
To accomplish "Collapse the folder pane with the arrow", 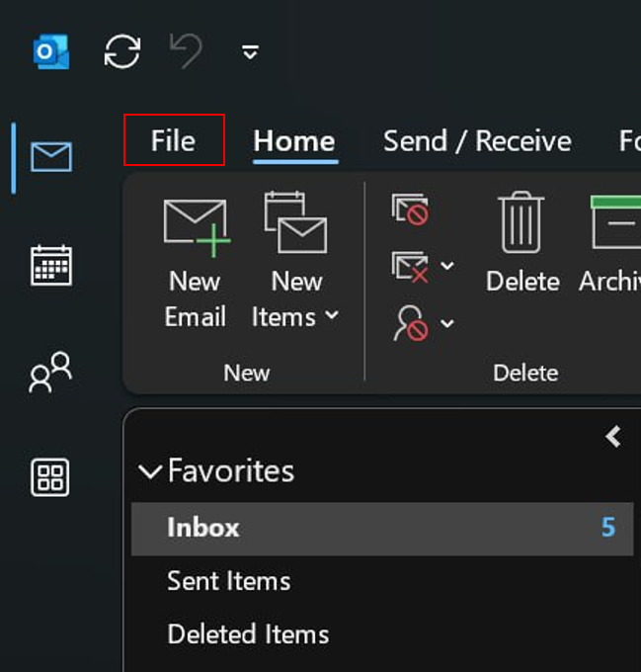I will 613,437.
